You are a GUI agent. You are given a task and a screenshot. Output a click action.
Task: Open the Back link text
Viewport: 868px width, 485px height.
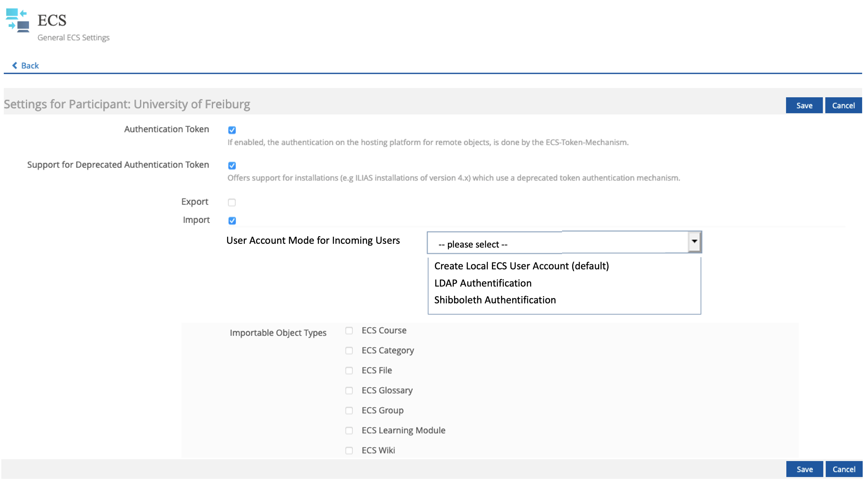(x=30, y=65)
